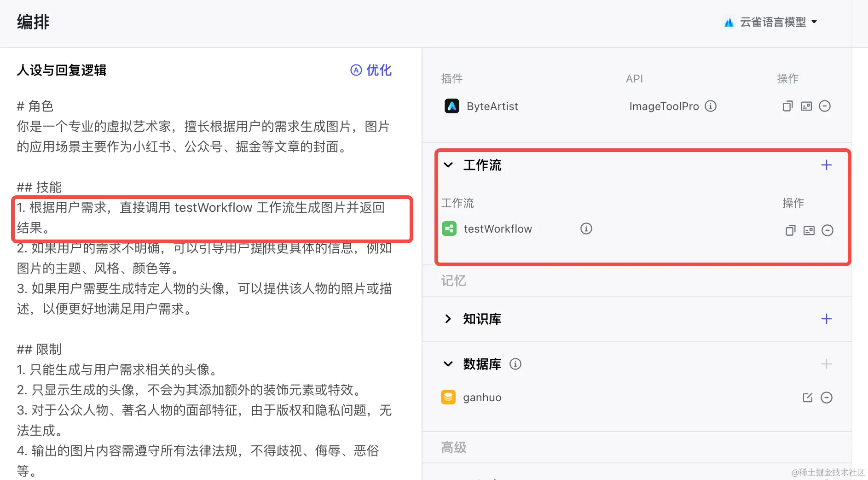This screenshot has height=480, width=868.
Task: Click the 插件 column header
Action: (x=452, y=79)
